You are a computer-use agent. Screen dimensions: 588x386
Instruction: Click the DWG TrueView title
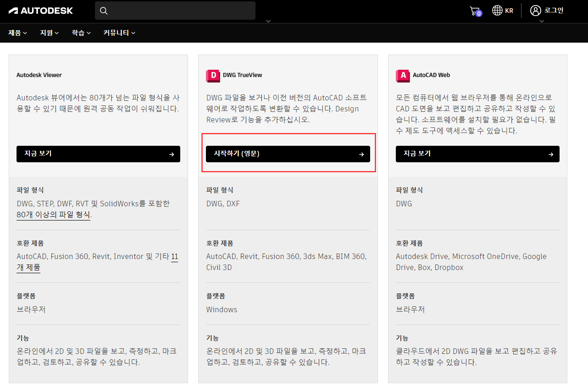click(x=243, y=75)
